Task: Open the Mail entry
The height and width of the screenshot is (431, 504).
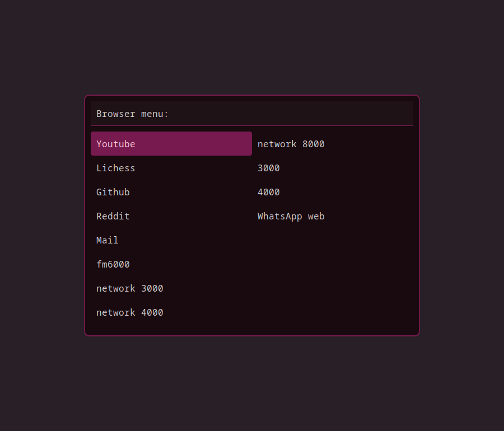Action: point(171,240)
